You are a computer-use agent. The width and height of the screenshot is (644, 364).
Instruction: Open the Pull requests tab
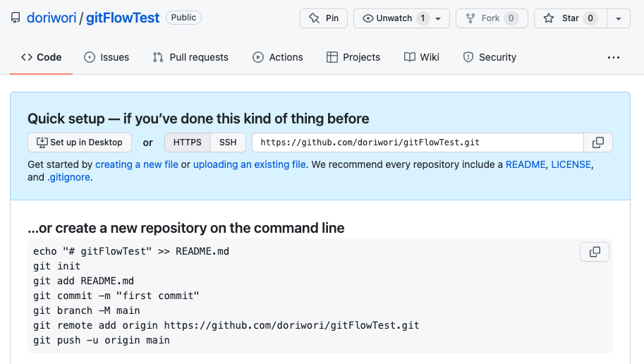190,57
